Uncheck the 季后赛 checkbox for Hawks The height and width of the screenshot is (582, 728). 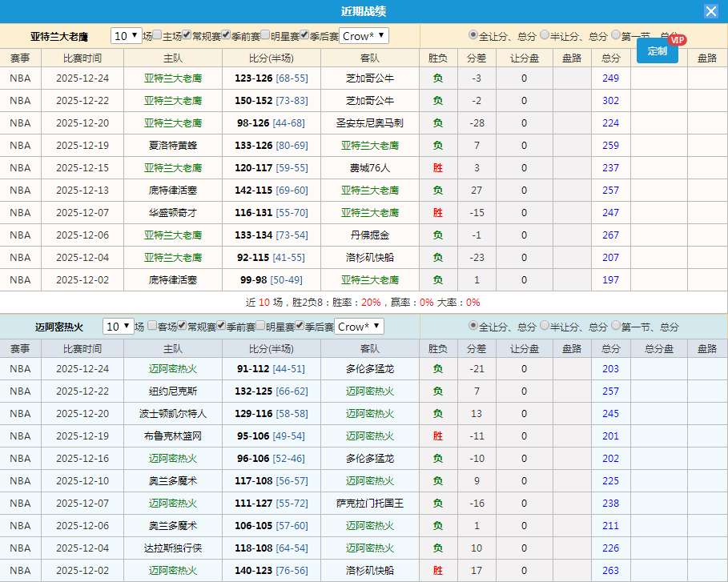tap(304, 35)
